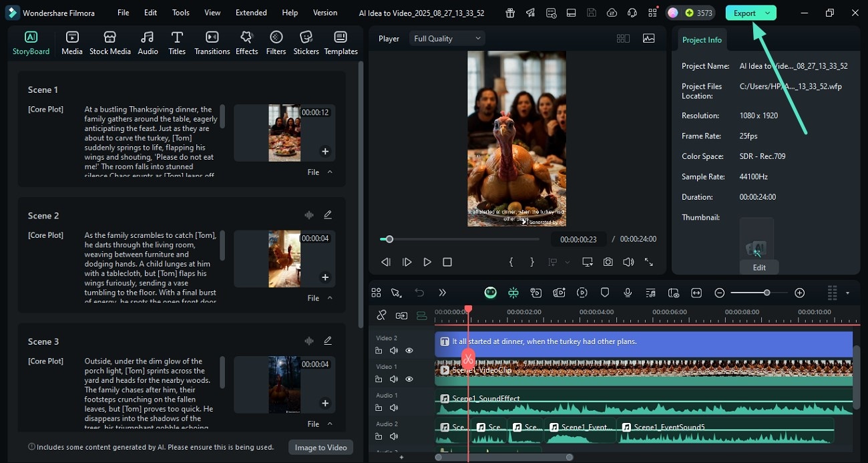The width and height of the screenshot is (868, 463).
Task: Add Scene 3 clip with plus button
Action: 325,404
